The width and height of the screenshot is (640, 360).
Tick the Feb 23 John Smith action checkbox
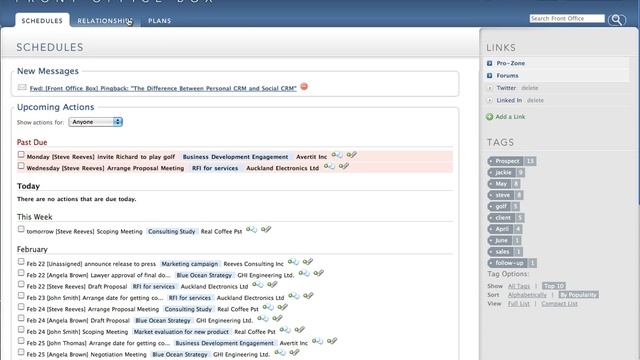(x=21, y=296)
